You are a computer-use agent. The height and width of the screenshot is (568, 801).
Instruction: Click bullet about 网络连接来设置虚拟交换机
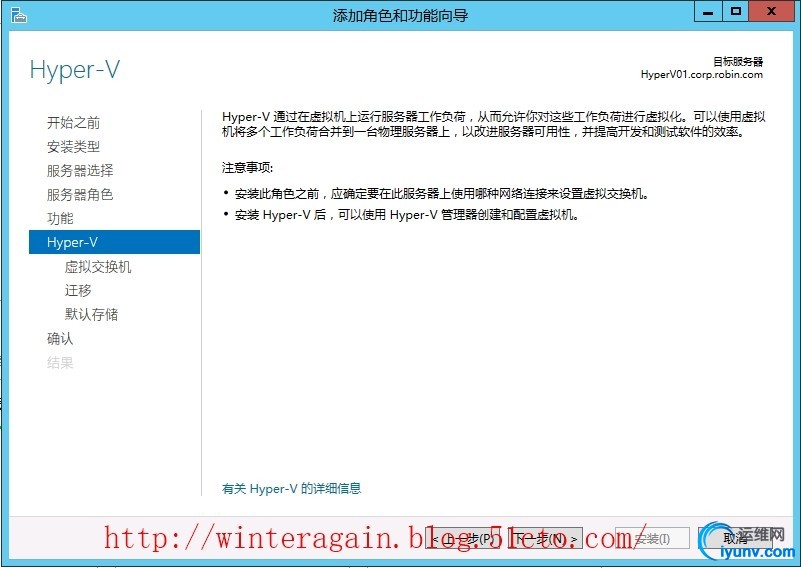(x=442, y=194)
